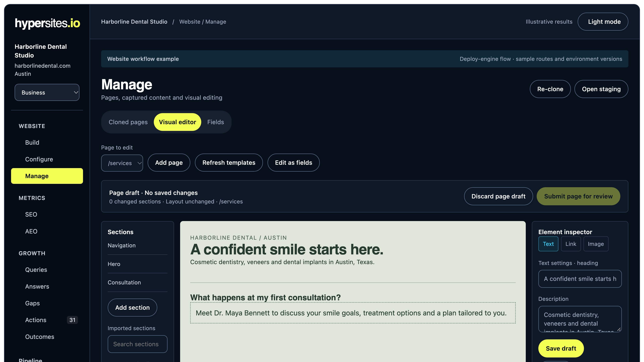Go to SEO metrics
The height and width of the screenshot is (362, 644).
(x=47, y=214)
